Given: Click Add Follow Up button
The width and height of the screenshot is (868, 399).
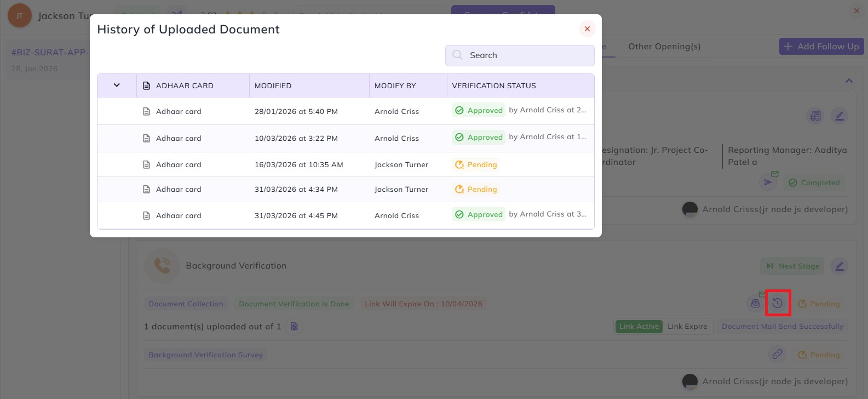Looking at the screenshot, I should pos(821,47).
